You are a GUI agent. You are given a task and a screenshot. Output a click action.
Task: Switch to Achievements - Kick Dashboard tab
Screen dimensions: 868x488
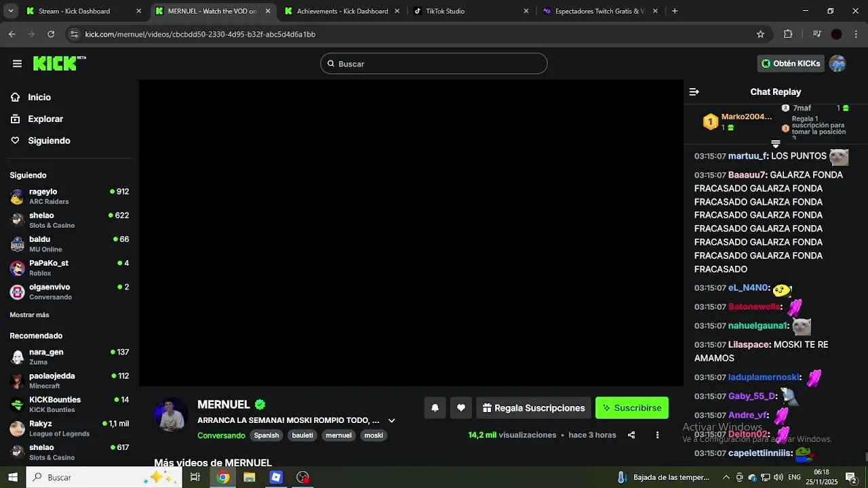[x=342, y=11]
